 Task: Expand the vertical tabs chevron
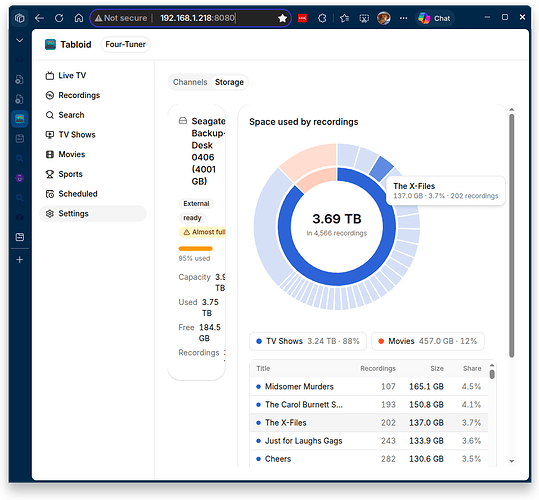[20, 41]
